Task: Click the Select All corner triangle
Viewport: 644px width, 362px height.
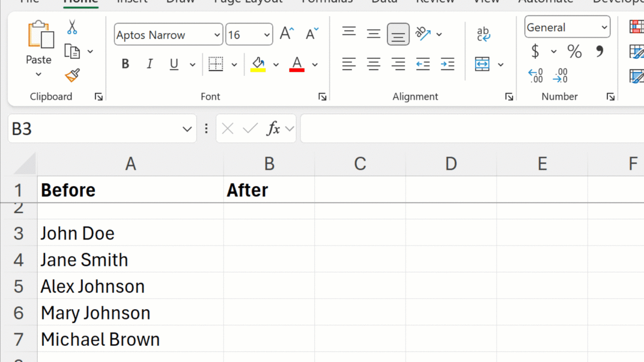Action: 24,163
